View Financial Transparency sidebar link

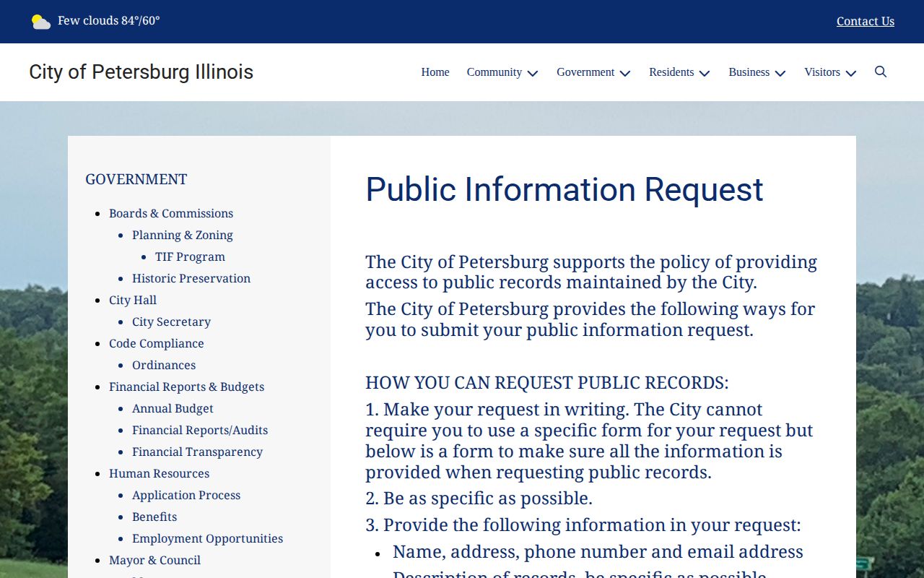tap(197, 452)
